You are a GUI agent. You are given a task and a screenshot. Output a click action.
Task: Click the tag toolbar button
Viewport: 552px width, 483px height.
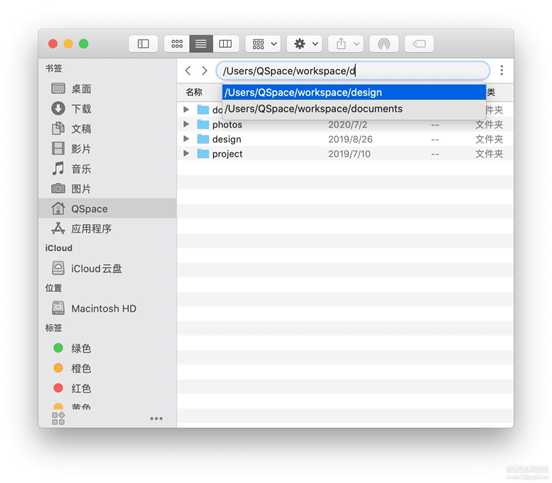click(x=419, y=44)
